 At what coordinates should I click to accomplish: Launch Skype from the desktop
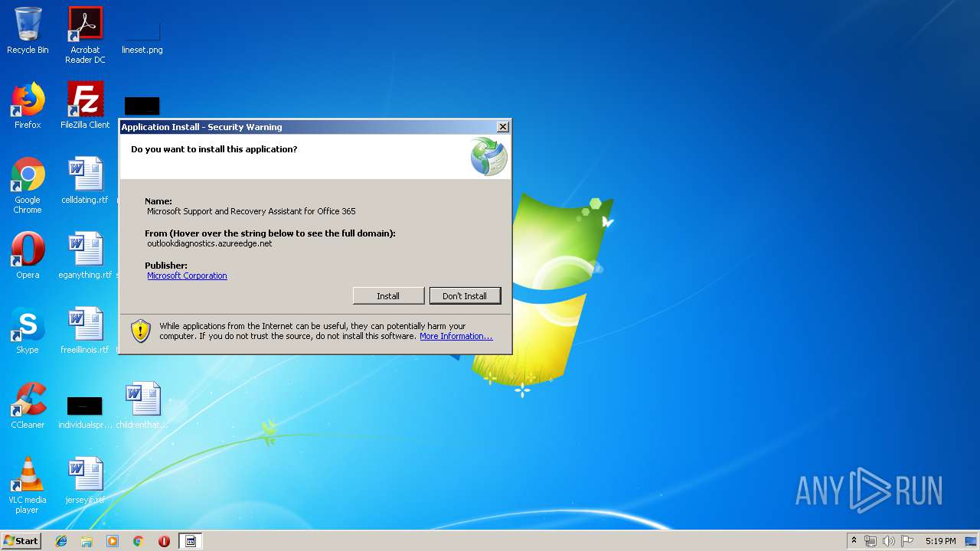pos(28,331)
